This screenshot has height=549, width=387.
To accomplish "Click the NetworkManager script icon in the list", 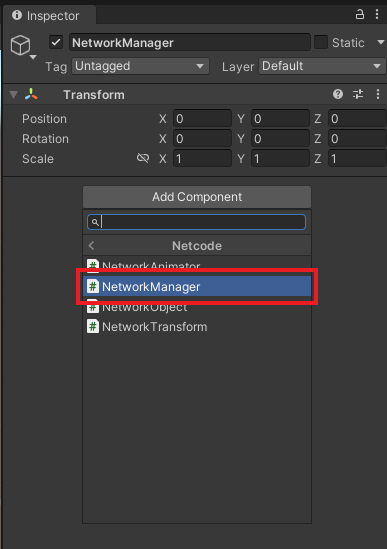I will [x=93, y=286].
